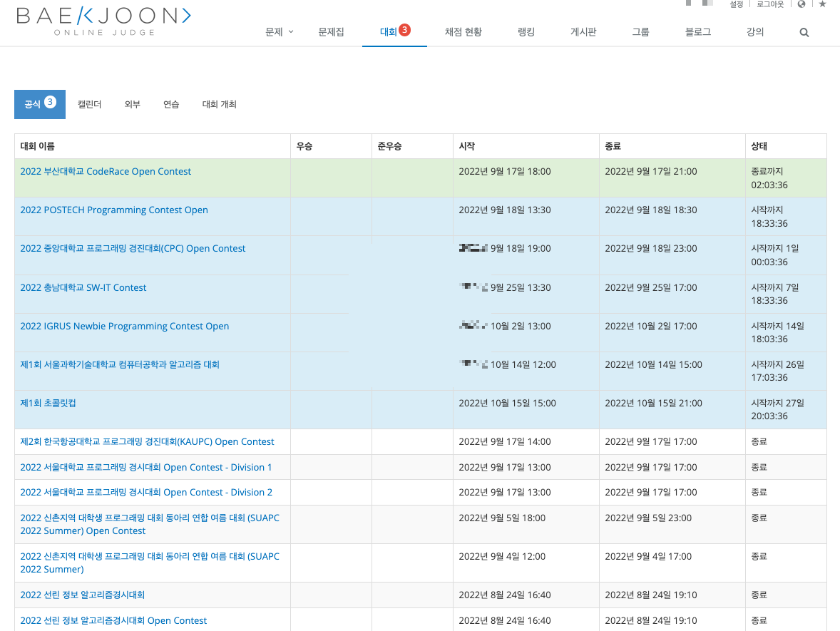Click start time 2022년 9월 4일 12:00
The image size is (840, 631).
tap(502, 557)
